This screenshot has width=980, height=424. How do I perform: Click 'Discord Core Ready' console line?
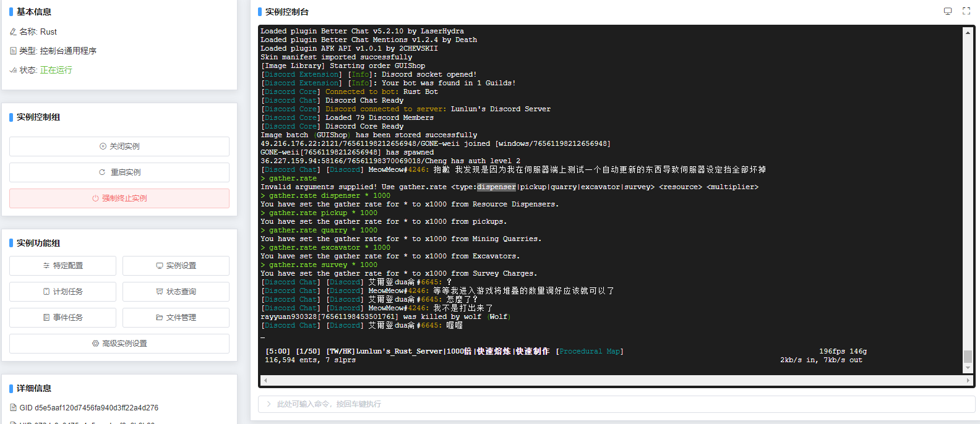(x=332, y=126)
